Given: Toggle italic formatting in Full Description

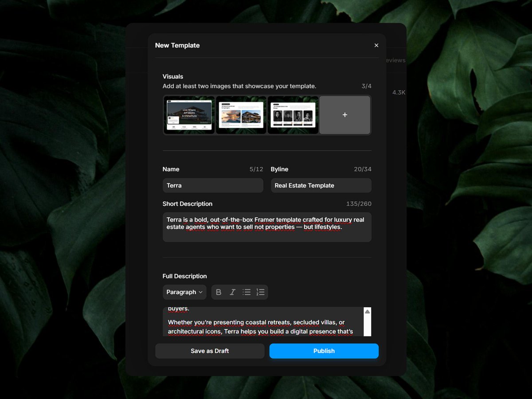Looking at the screenshot, I should click(x=232, y=292).
